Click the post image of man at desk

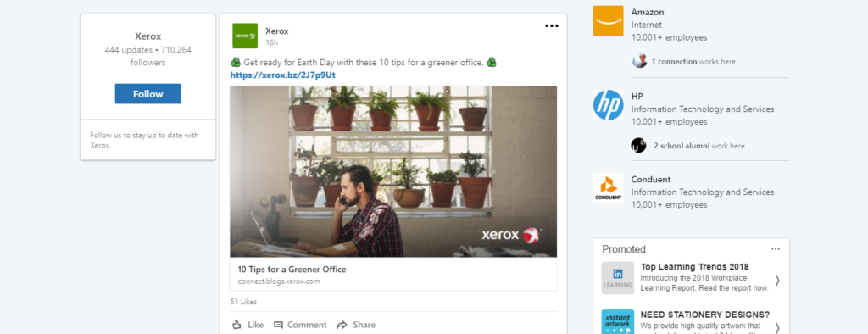(393, 171)
